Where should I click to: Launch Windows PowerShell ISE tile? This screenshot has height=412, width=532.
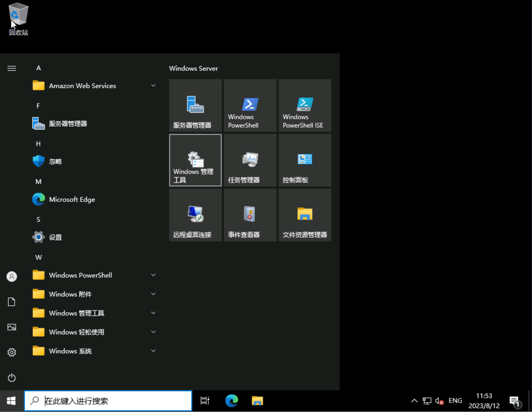[x=304, y=105]
